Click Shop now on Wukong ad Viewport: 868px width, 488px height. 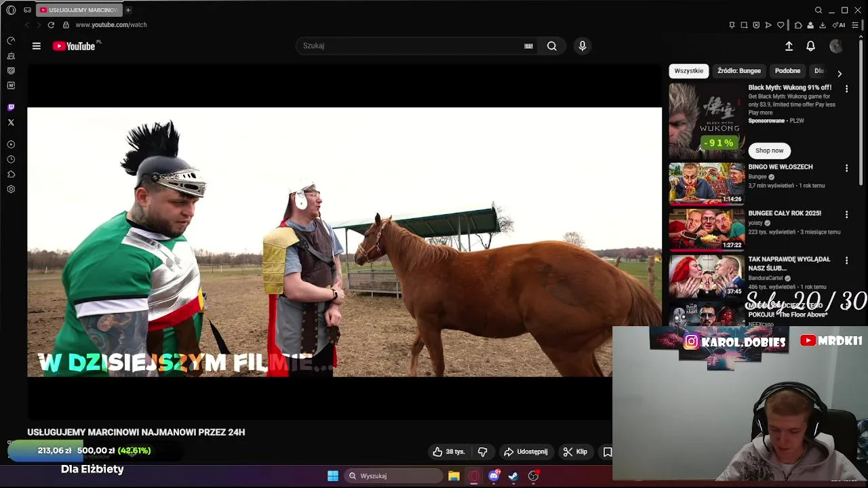[769, 150]
